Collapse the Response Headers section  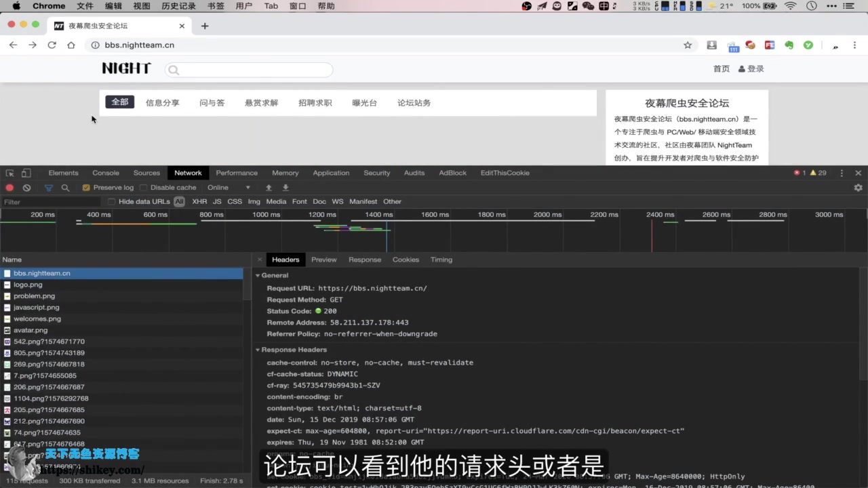pyautogui.click(x=258, y=350)
